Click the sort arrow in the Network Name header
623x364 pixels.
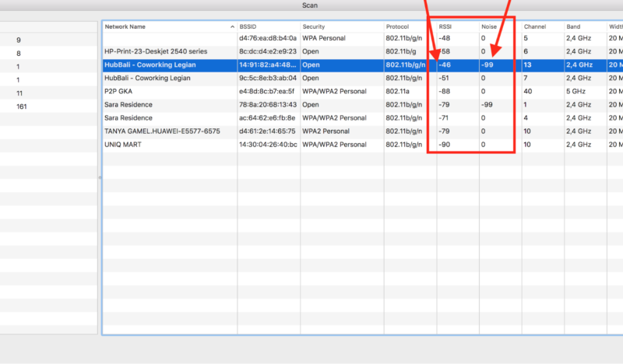[x=232, y=27]
